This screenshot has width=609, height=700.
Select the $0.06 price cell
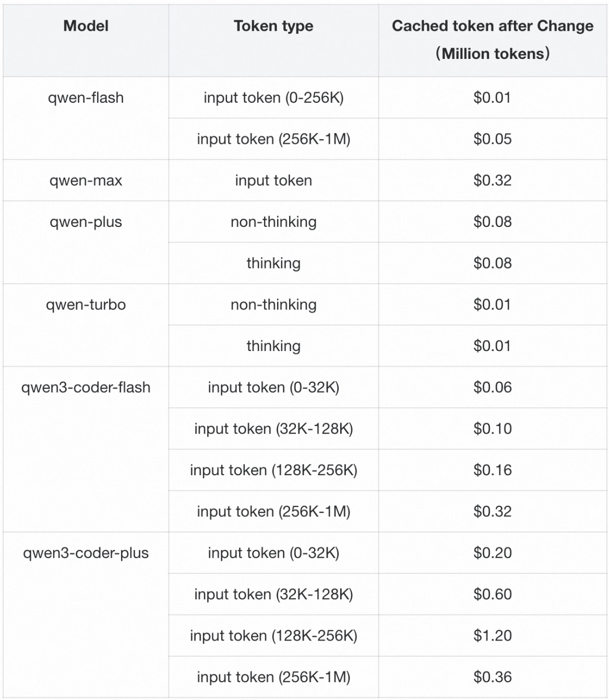point(492,388)
